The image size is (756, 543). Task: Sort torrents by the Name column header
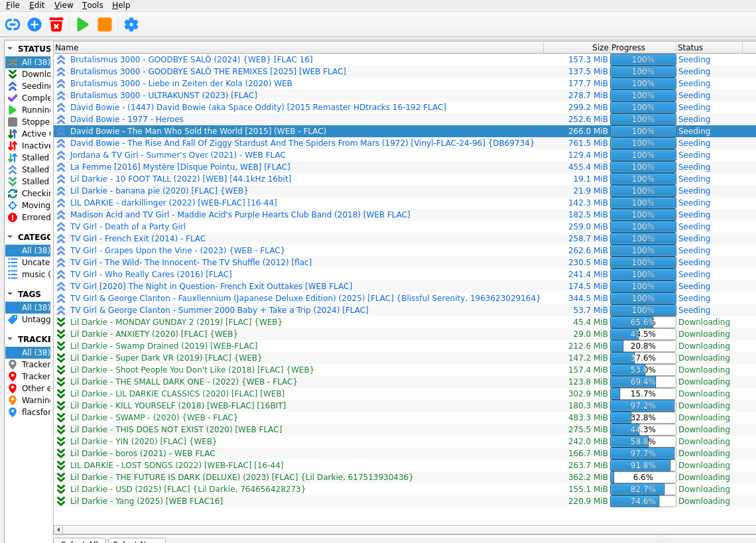tap(298, 47)
